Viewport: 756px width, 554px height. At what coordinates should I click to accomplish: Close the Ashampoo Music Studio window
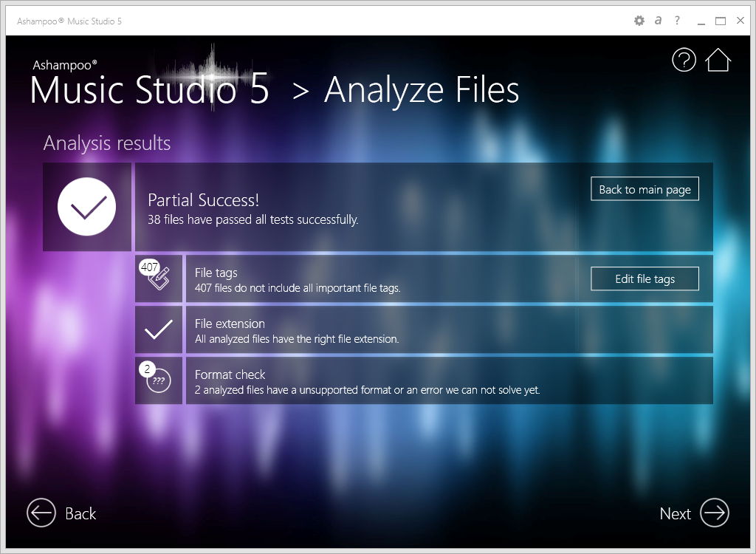(740, 20)
